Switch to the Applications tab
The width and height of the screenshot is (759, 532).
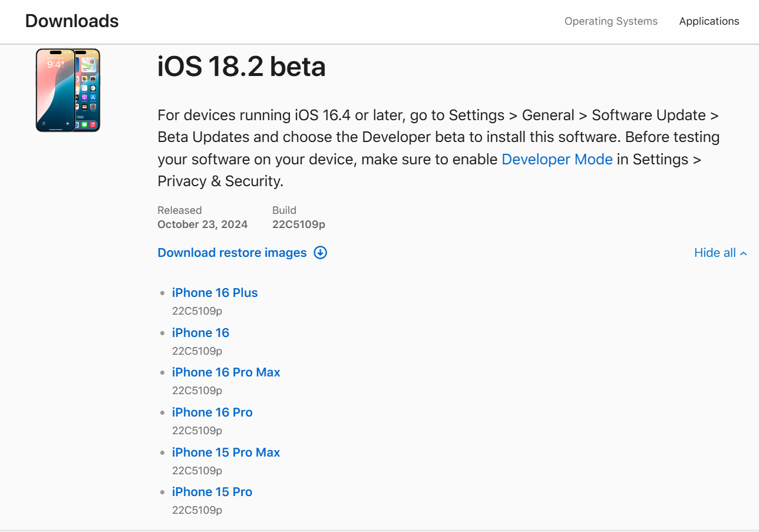click(x=709, y=21)
